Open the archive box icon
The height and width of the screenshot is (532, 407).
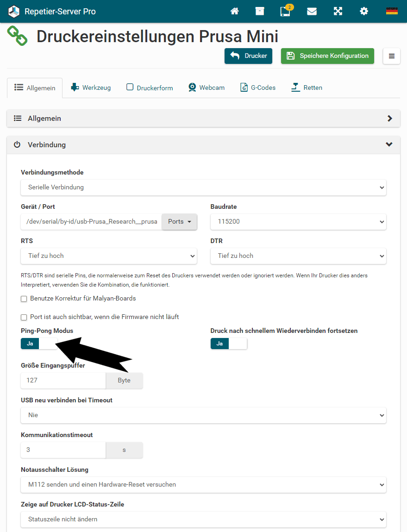(x=260, y=11)
